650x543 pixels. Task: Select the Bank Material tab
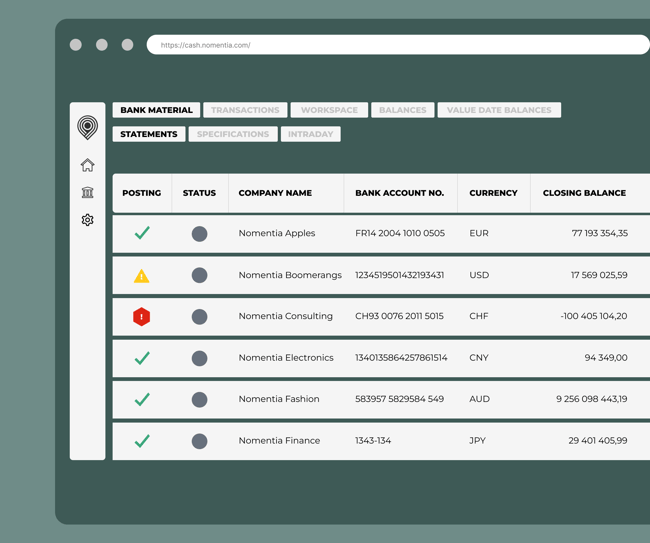tap(156, 110)
